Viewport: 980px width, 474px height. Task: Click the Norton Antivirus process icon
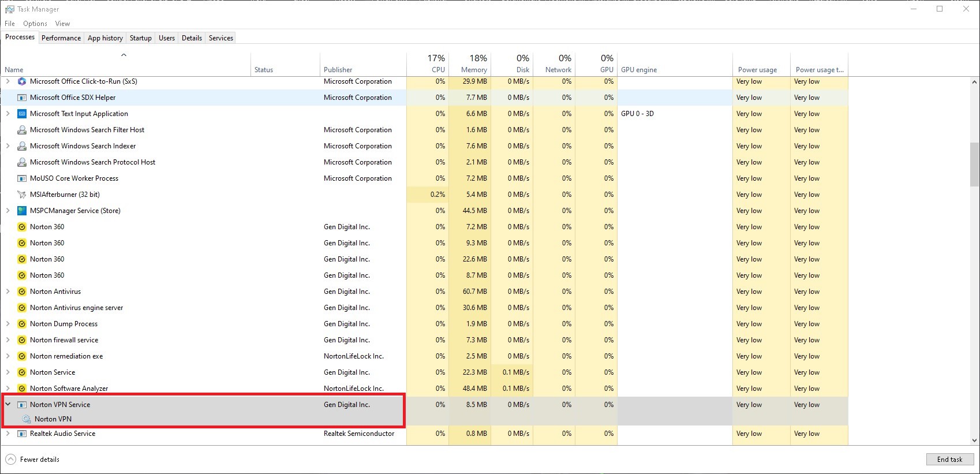22,292
